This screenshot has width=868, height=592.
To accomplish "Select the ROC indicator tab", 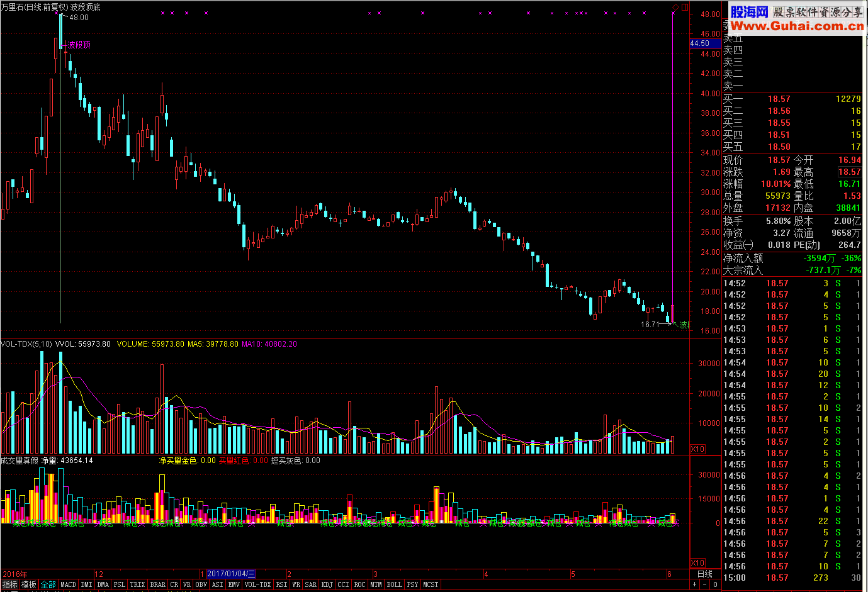I will point(360,584).
